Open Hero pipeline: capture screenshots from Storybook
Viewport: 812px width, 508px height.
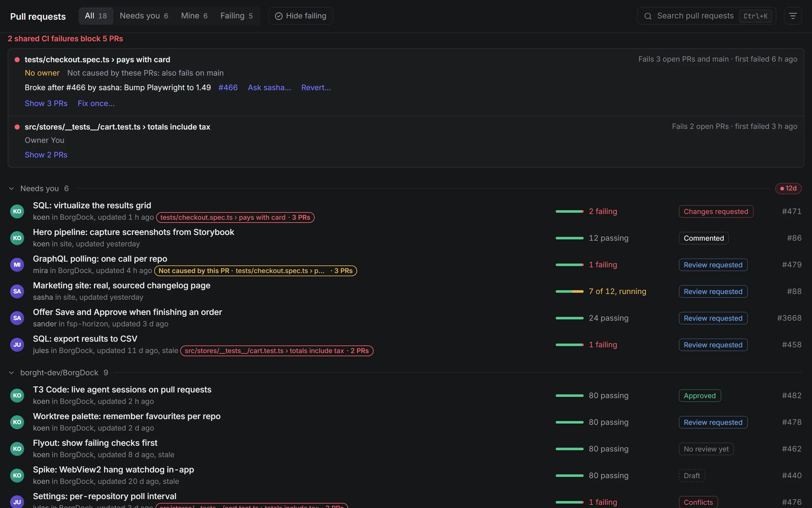[x=134, y=232]
